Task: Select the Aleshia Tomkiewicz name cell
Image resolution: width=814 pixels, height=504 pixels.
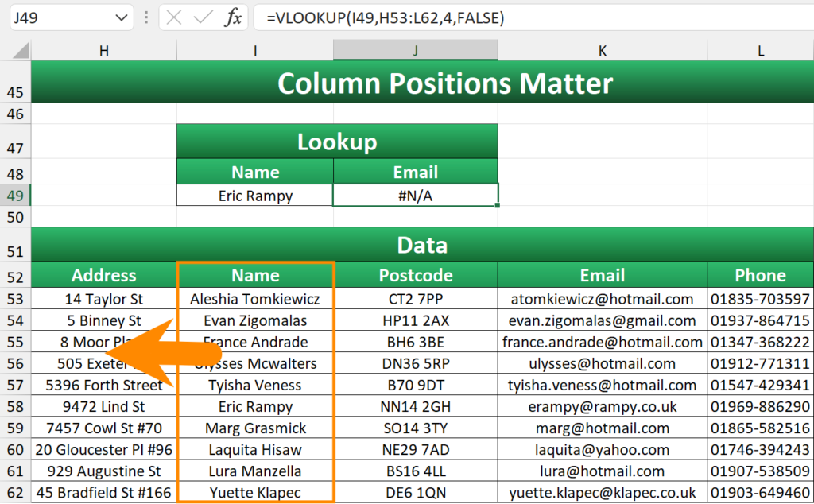Action: point(255,299)
